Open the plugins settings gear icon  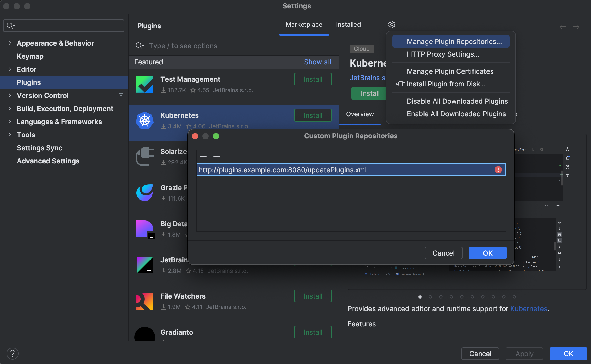(391, 24)
